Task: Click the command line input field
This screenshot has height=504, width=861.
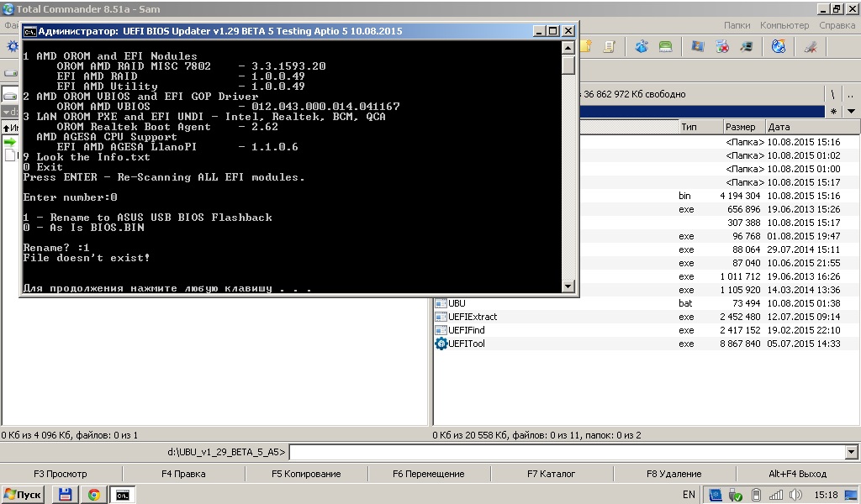Action: point(568,453)
